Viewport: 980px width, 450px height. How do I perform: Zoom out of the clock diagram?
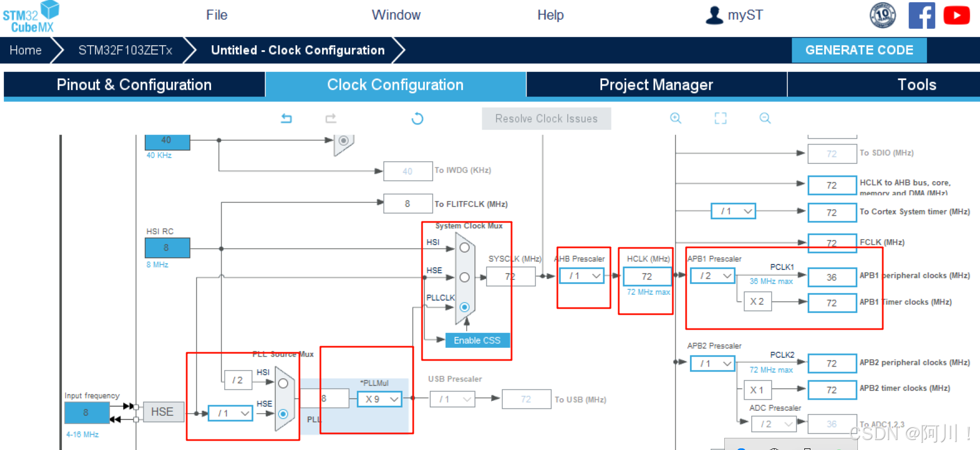pos(765,118)
